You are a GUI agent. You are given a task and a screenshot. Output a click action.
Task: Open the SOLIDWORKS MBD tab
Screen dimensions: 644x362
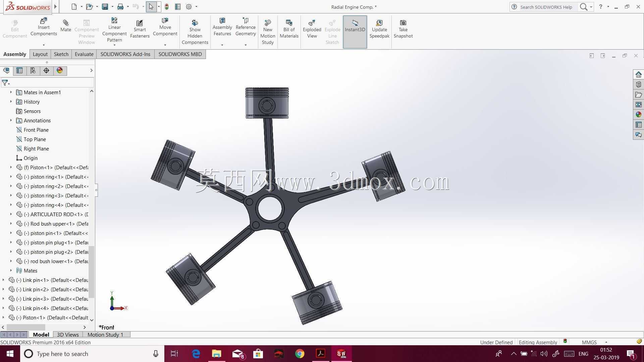[180, 54]
